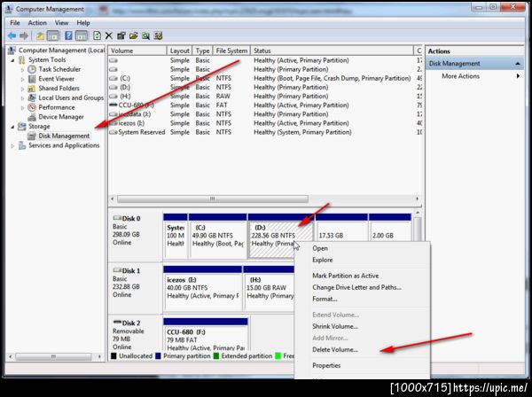
Task: Click the blue Back arrow toolbar icon
Action: click(x=12, y=35)
